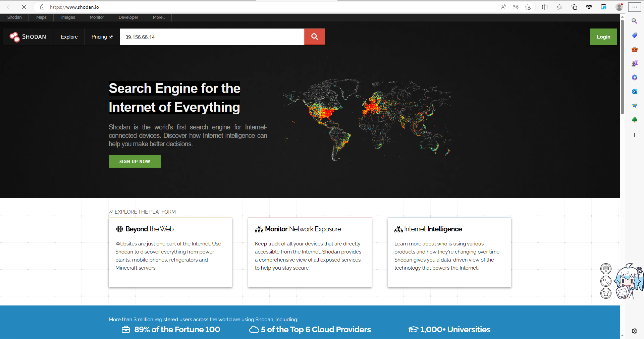The width and height of the screenshot is (644, 339).
Task: Open Microsoft 365 in sidebar
Action: pos(634,77)
